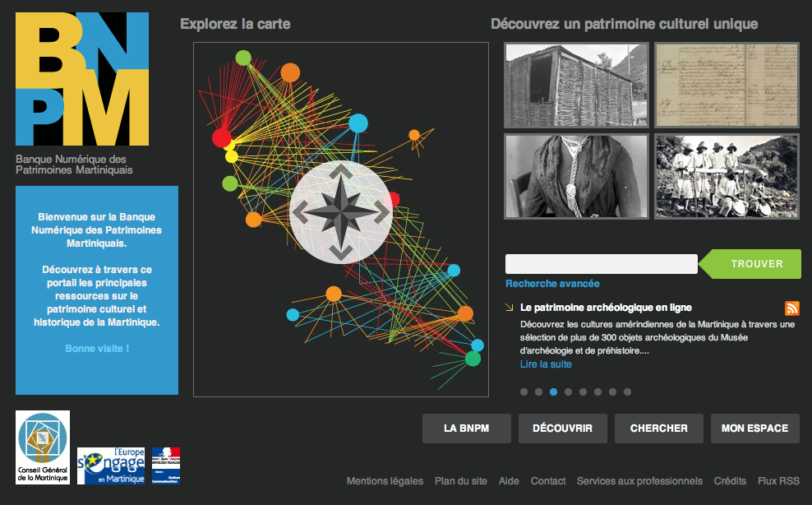812x505 pixels.
Task: Select the active blue carousel dot
Action: pyautogui.click(x=554, y=392)
